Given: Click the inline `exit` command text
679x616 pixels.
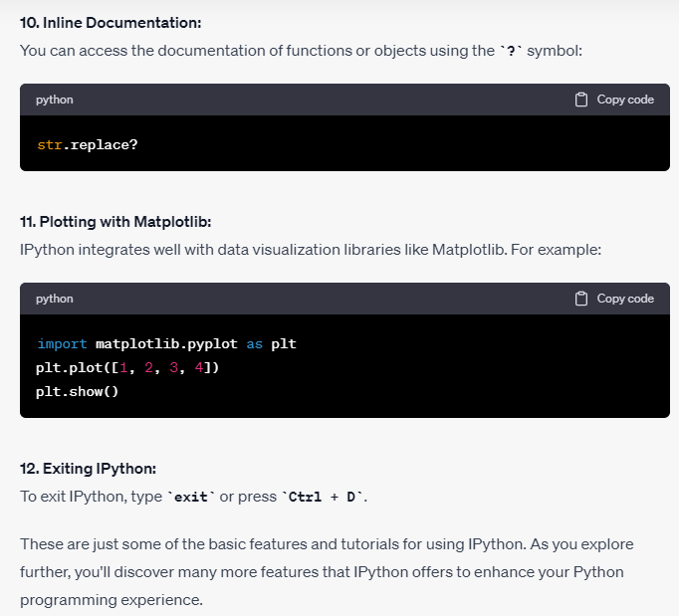Looking at the screenshot, I should click(x=190, y=497).
